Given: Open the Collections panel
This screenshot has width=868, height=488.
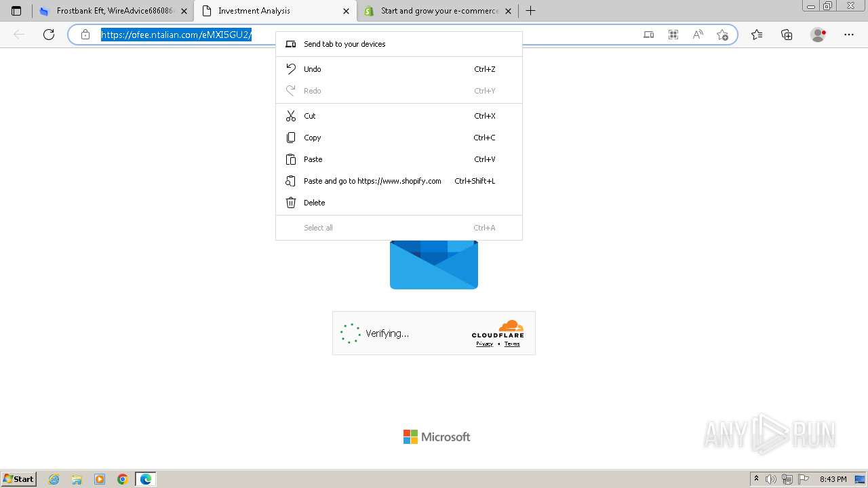Looking at the screenshot, I should (787, 35).
